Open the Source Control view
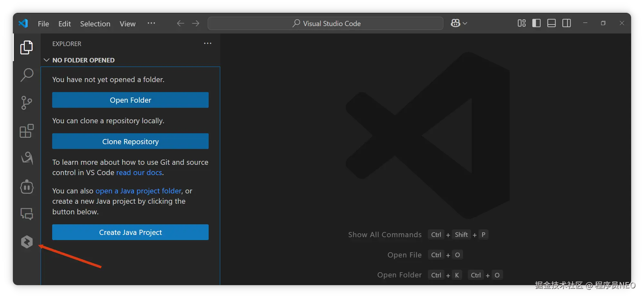Viewport: 644px width, 298px height. (27, 103)
